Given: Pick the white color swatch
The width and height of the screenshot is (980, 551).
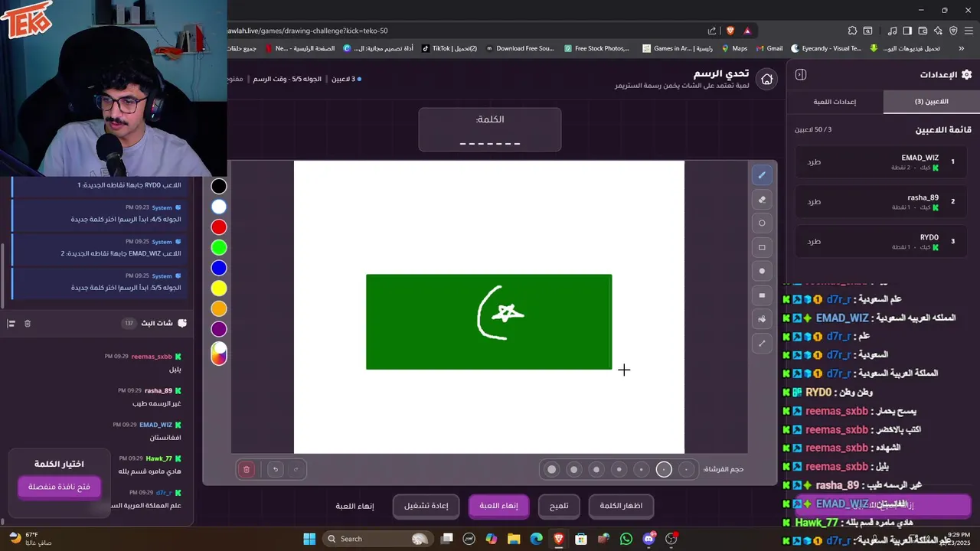Looking at the screenshot, I should point(219,207).
